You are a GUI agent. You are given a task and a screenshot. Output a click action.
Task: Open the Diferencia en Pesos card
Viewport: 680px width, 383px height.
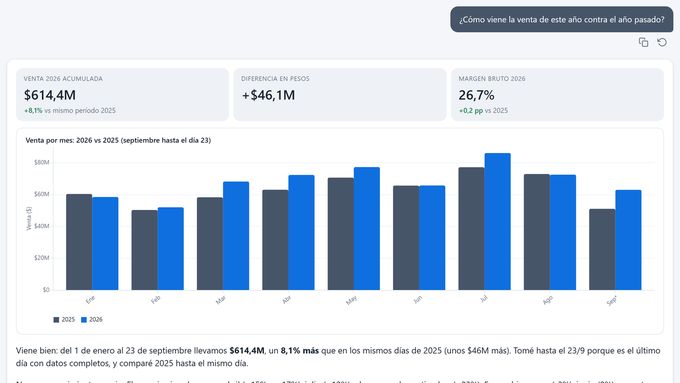340,95
